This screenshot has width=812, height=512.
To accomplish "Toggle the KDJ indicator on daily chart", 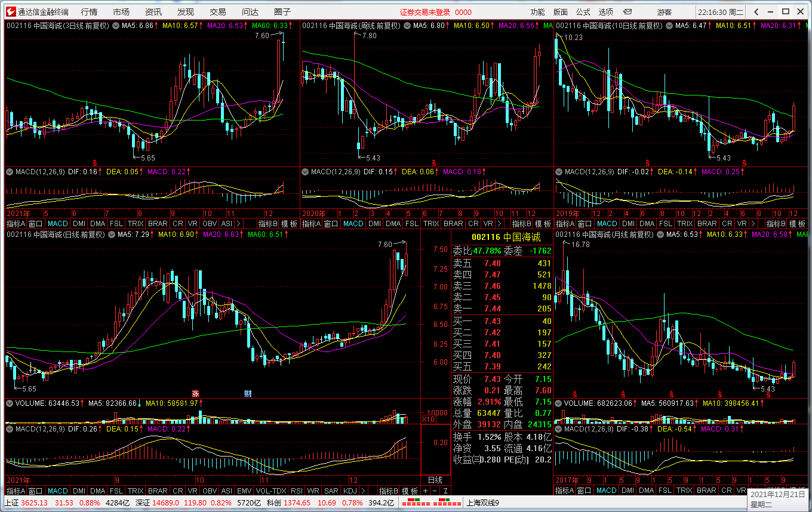I will tap(350, 491).
